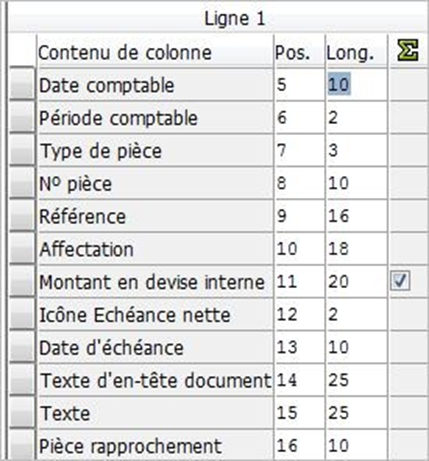Click length field of Texte d'en-tête document
The image size is (429, 461).
[x=356, y=380]
